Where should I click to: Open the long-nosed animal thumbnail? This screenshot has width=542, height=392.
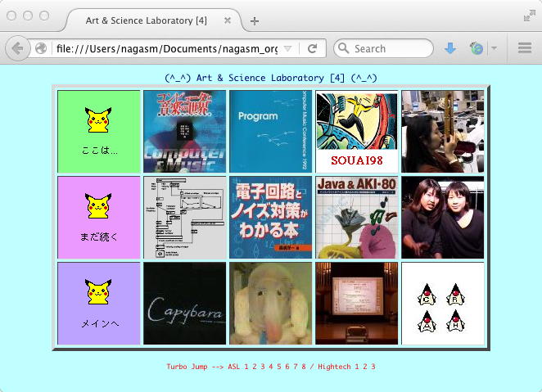click(x=271, y=304)
